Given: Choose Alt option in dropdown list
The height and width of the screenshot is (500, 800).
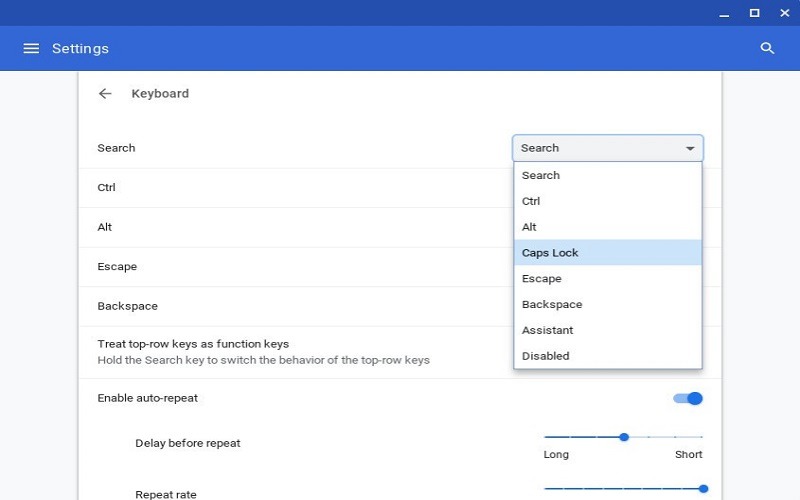Looking at the screenshot, I should 608,227.
